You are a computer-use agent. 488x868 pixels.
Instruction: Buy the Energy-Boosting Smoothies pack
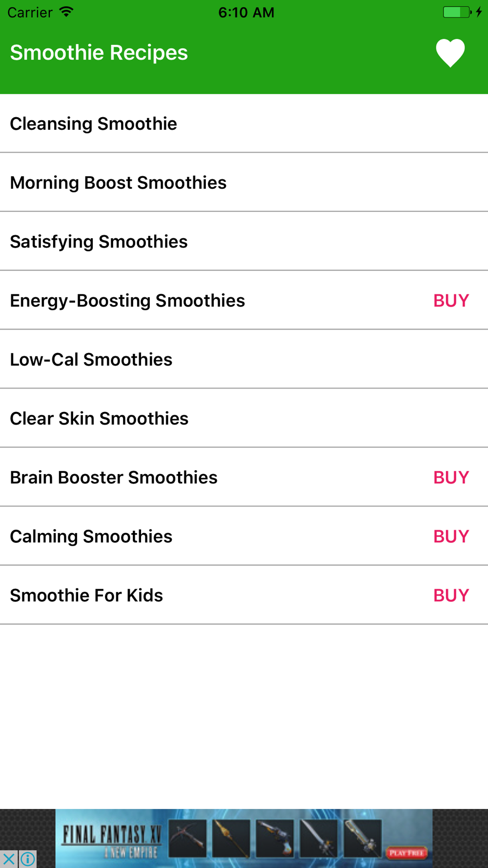coord(451,301)
